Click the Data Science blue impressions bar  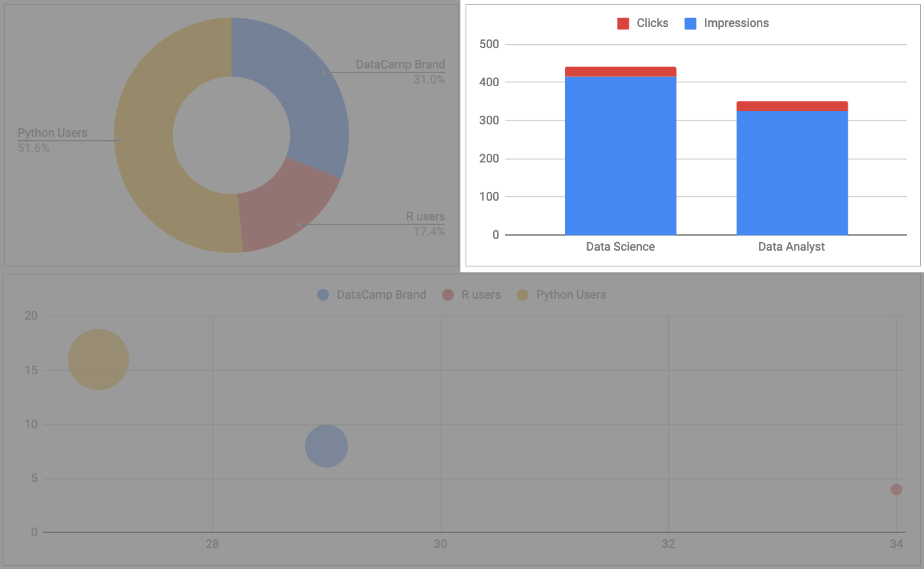620,156
